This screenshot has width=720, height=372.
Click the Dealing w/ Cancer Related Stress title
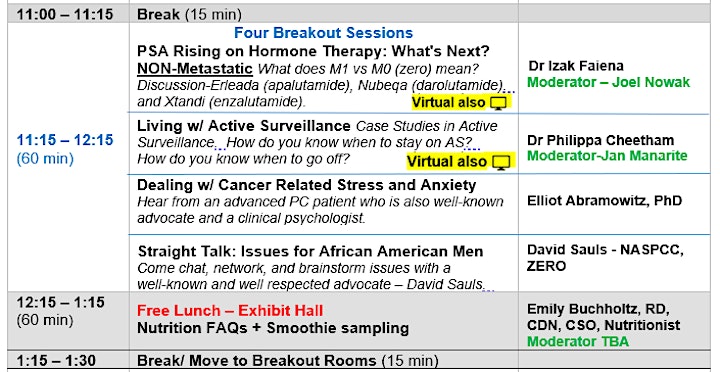tap(306, 185)
